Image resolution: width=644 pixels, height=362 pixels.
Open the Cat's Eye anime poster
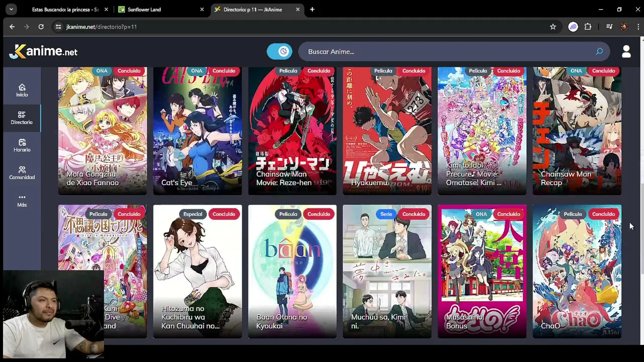197,131
